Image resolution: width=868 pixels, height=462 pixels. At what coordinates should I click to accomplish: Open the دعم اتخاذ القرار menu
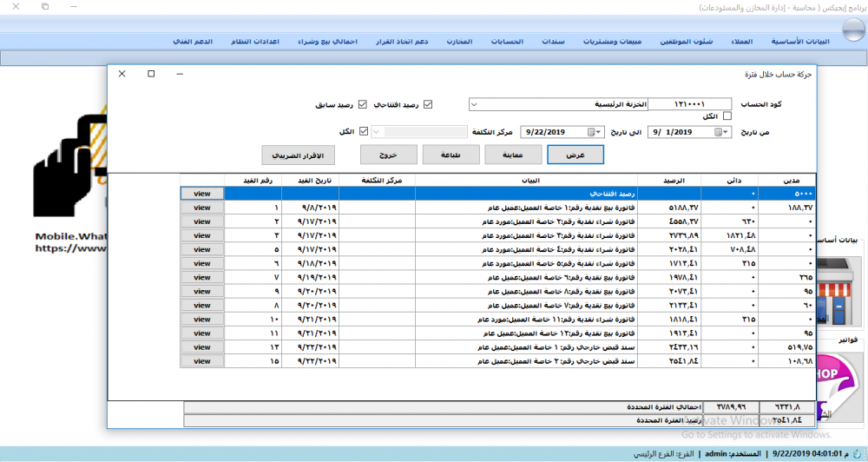click(402, 42)
